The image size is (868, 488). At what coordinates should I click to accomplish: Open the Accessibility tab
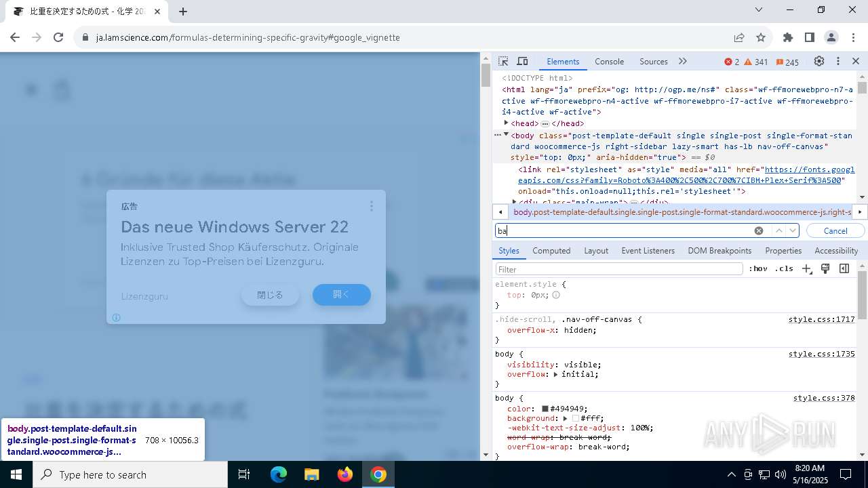836,250
